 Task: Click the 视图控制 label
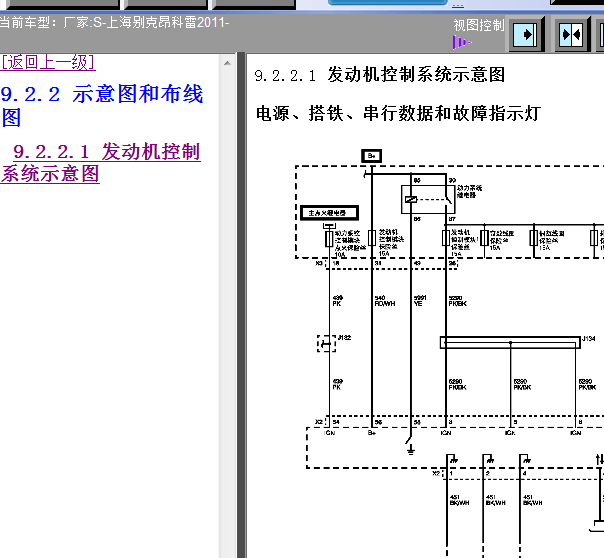479,25
